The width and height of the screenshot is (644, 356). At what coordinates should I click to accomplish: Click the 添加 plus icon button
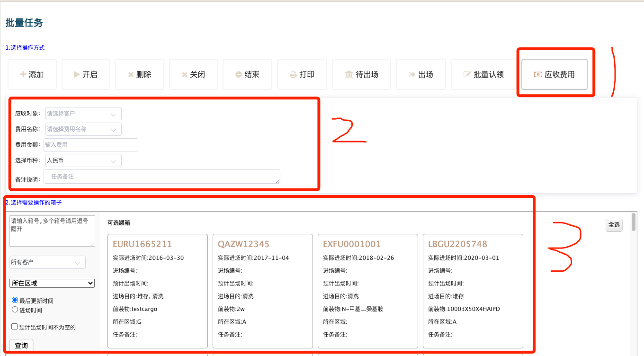tap(32, 74)
